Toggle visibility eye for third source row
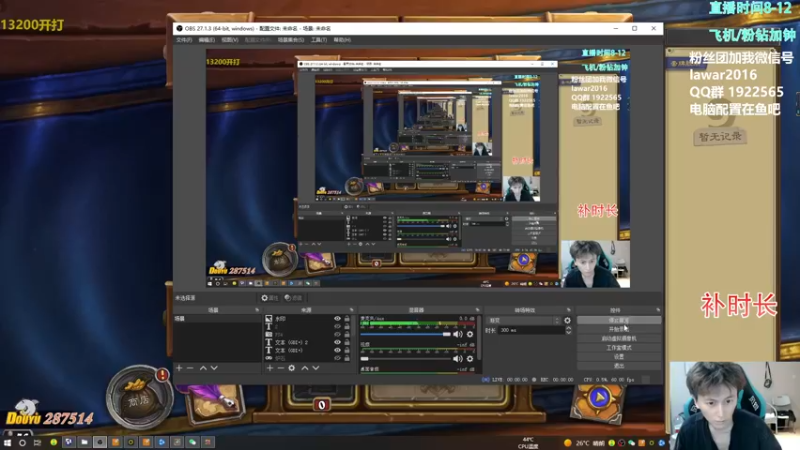Image resolution: width=800 pixels, height=450 pixels. pyautogui.click(x=337, y=334)
